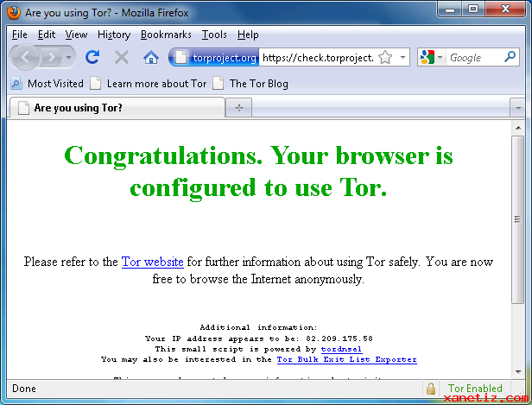Open the Google search engine selector
Viewport: 532px width, 405px height.
[x=431, y=57]
